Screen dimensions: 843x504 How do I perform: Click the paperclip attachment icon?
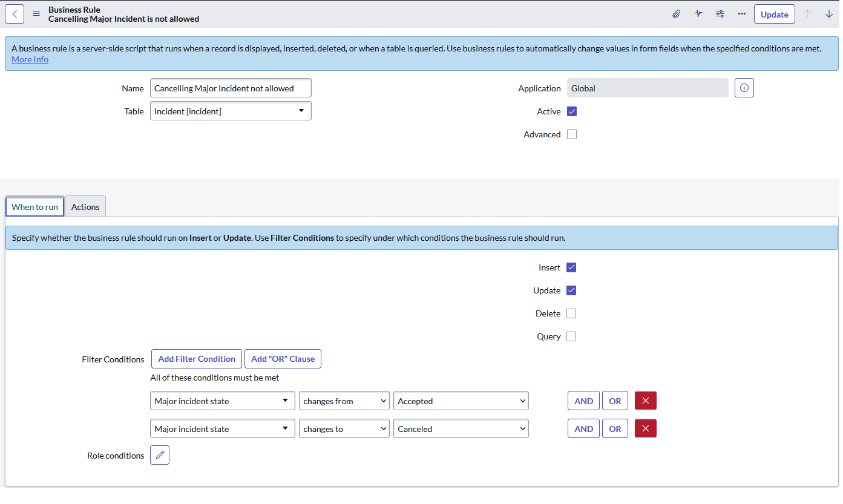tap(676, 13)
